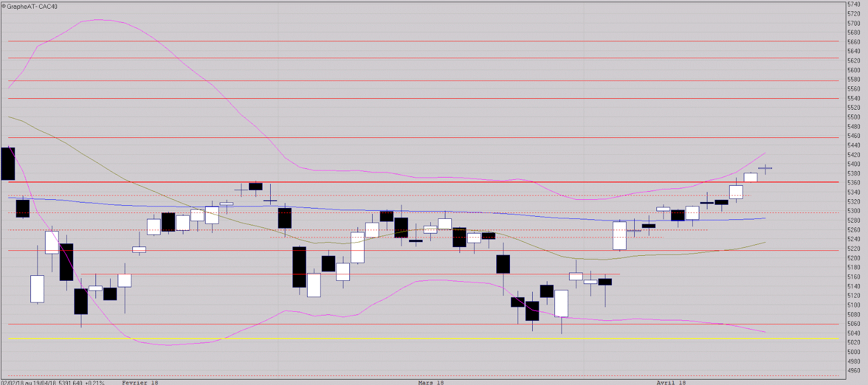Select the 5500 price axis label
Image resolution: width=868 pixels, height=385 pixels.
(853, 117)
